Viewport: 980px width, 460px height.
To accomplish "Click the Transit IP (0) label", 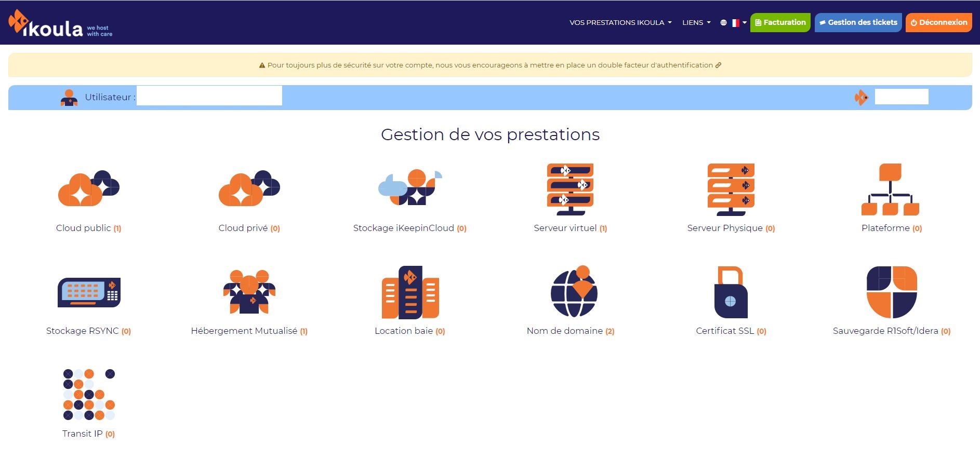I will tap(89, 434).
